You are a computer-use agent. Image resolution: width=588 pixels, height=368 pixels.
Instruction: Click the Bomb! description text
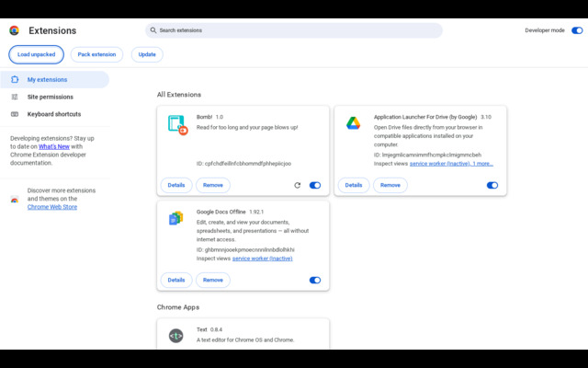(247, 127)
